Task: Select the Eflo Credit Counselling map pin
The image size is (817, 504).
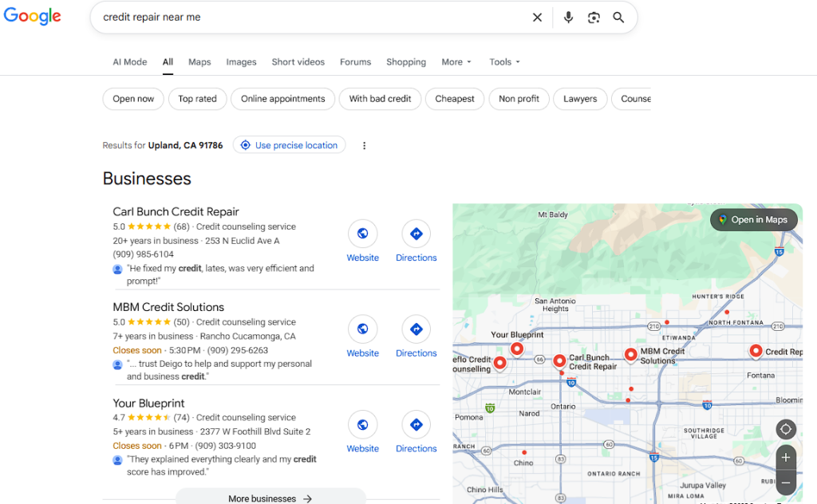Action: (499, 362)
